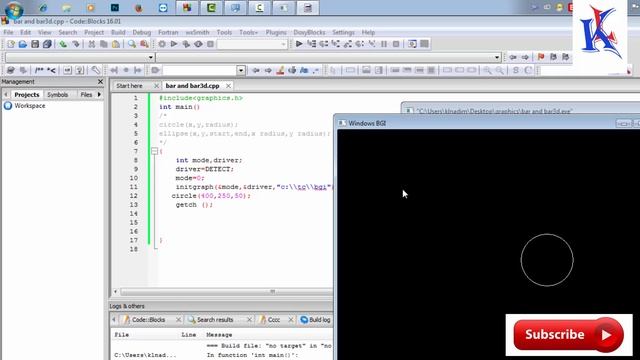Show previous Management tabs with left arrow
Screen dimensions: 640x360
tap(6, 95)
